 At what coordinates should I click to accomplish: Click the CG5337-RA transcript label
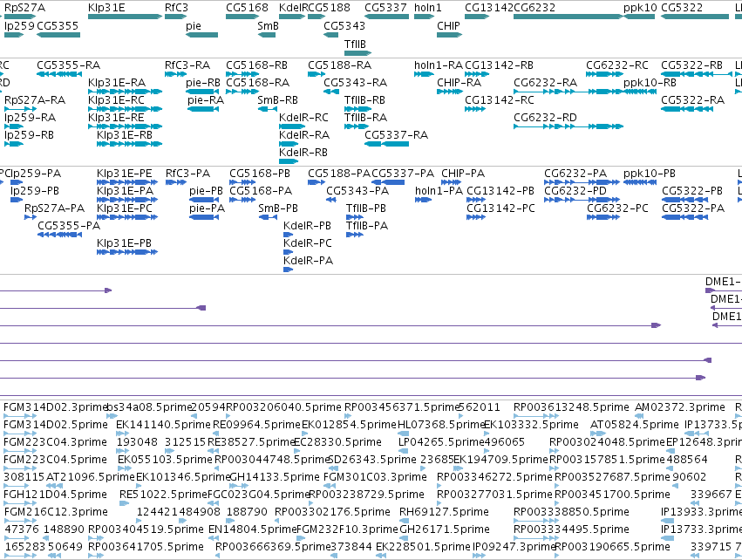(396, 135)
